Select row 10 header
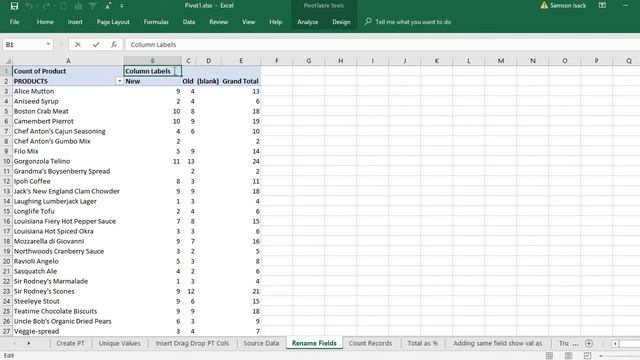Screen dimensions: 640x360 (x=6, y=161)
